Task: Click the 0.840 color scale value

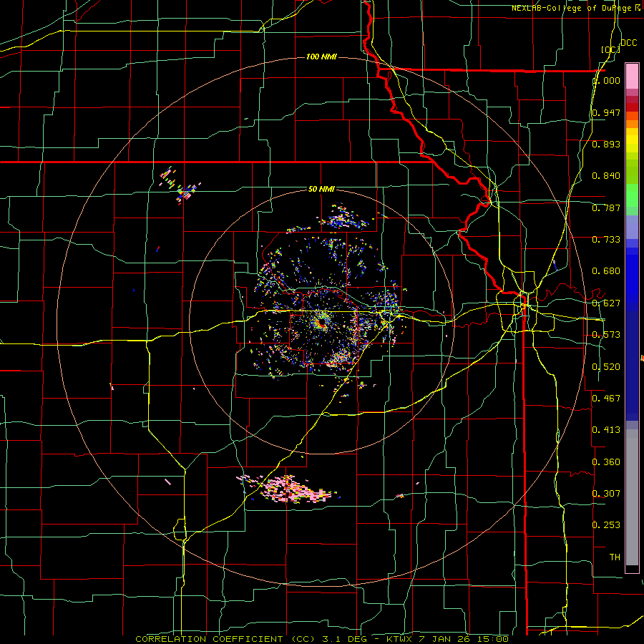Action: point(606,176)
